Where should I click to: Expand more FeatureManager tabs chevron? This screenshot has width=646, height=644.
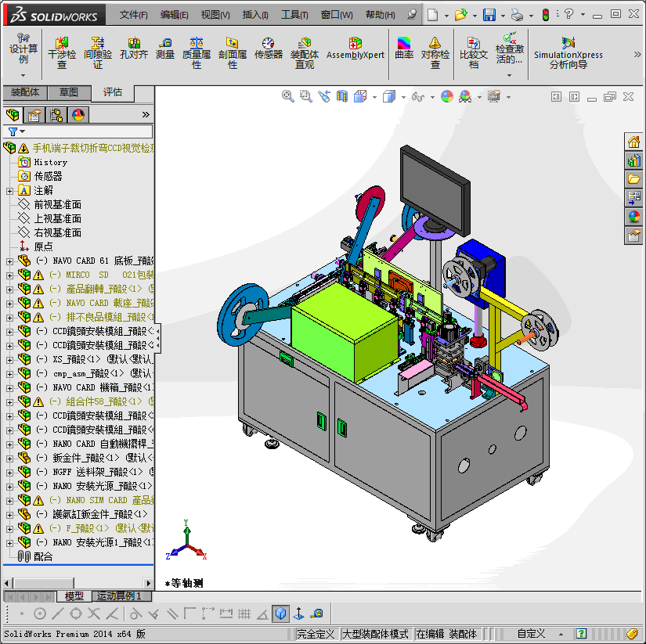pos(146,114)
